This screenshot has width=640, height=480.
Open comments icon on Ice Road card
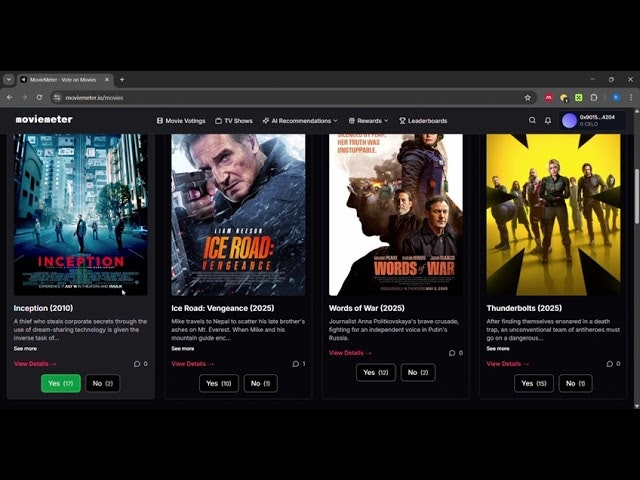point(296,364)
